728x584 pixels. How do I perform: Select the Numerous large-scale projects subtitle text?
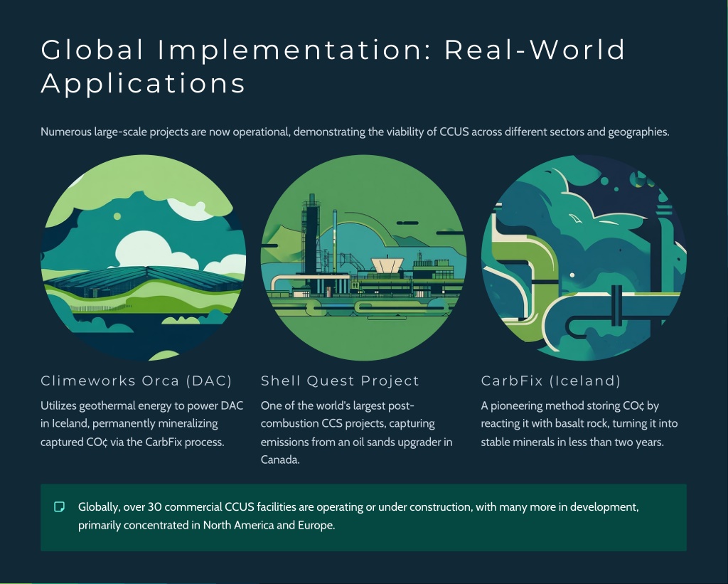355,132
